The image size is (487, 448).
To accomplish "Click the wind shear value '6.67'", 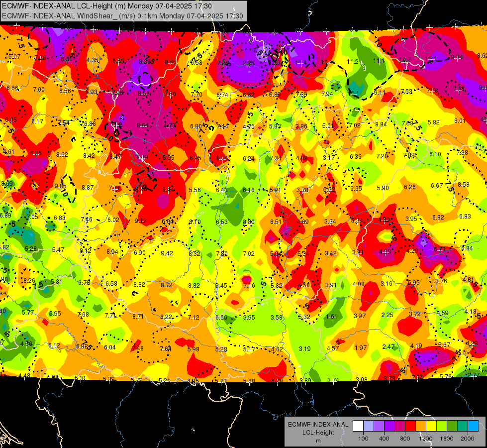I will point(437,186).
